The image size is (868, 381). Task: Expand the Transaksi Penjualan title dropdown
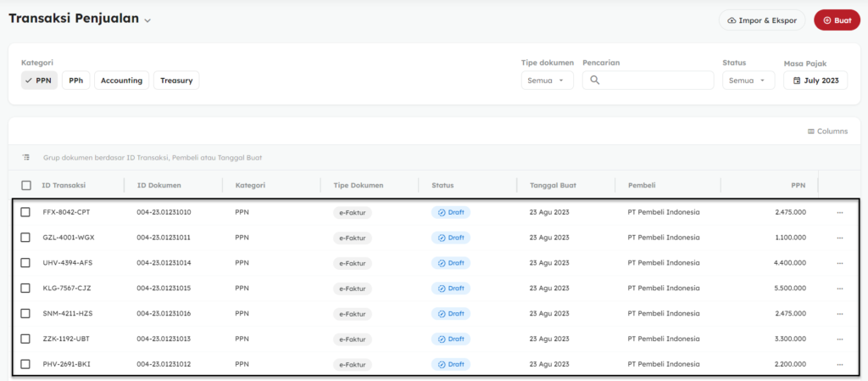[147, 20]
